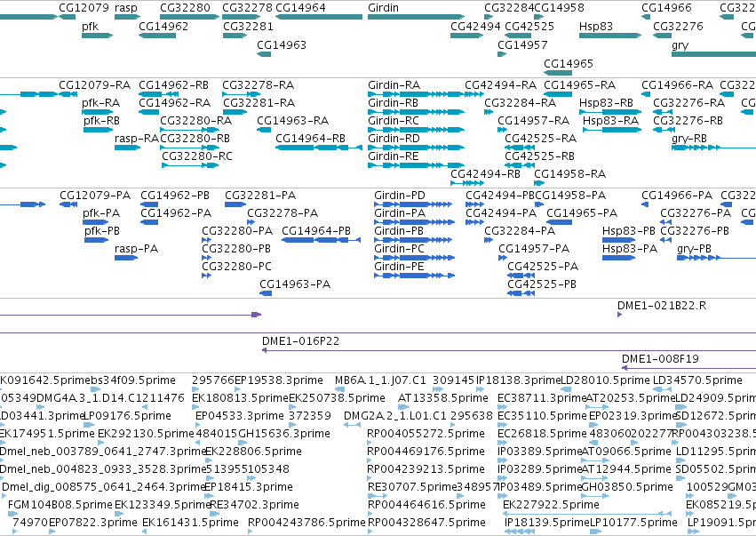Open the Girdin-RE transcript label
This screenshot has height=536, width=756.
[394, 156]
